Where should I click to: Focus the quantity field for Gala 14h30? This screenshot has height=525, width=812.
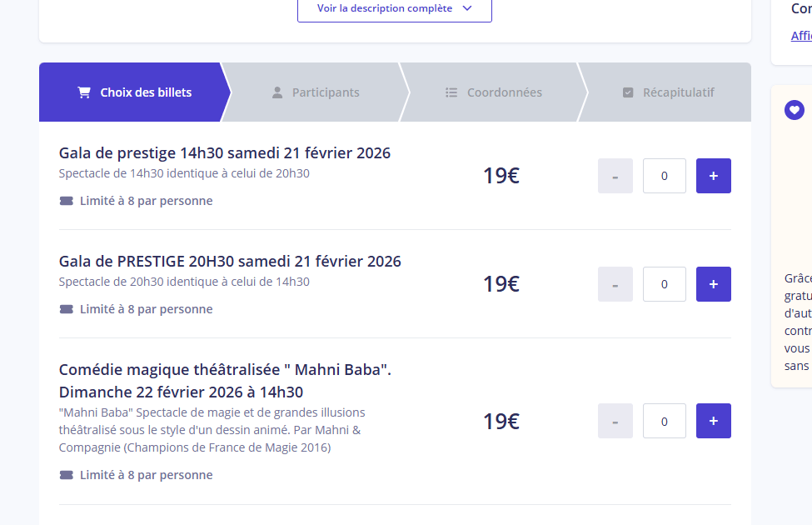(664, 176)
